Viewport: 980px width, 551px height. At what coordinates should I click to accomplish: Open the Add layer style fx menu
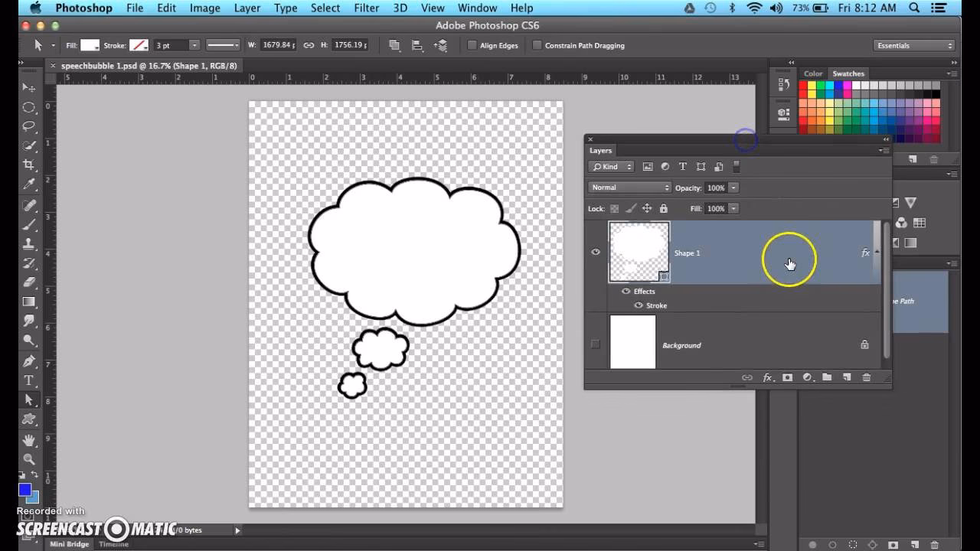[x=767, y=377]
